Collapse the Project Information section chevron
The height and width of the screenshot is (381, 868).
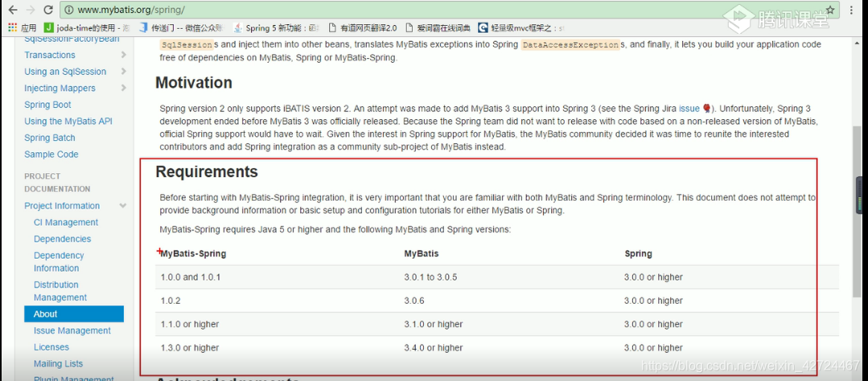pyautogui.click(x=123, y=205)
